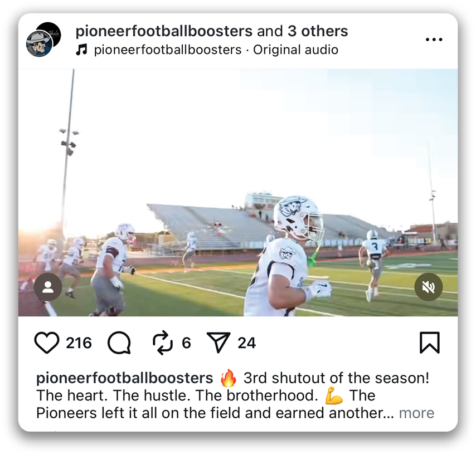Image resolution: width=476 pixels, height=455 pixels.
Task: Unmute the video using the speaker icon
Action: (x=428, y=287)
